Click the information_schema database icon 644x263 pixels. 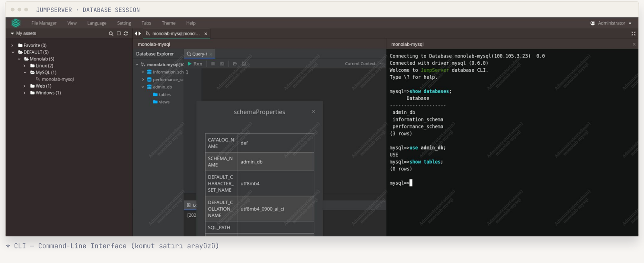coord(149,72)
